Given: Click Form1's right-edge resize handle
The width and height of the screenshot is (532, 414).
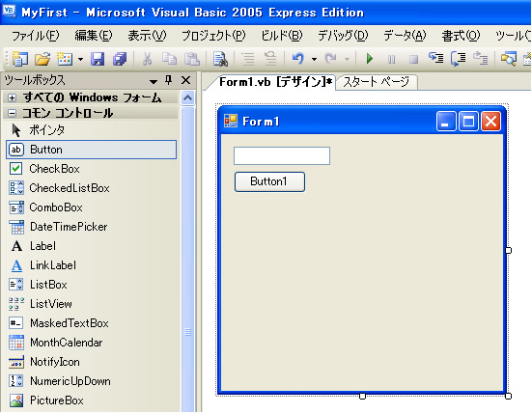Looking at the screenshot, I should pos(508,250).
